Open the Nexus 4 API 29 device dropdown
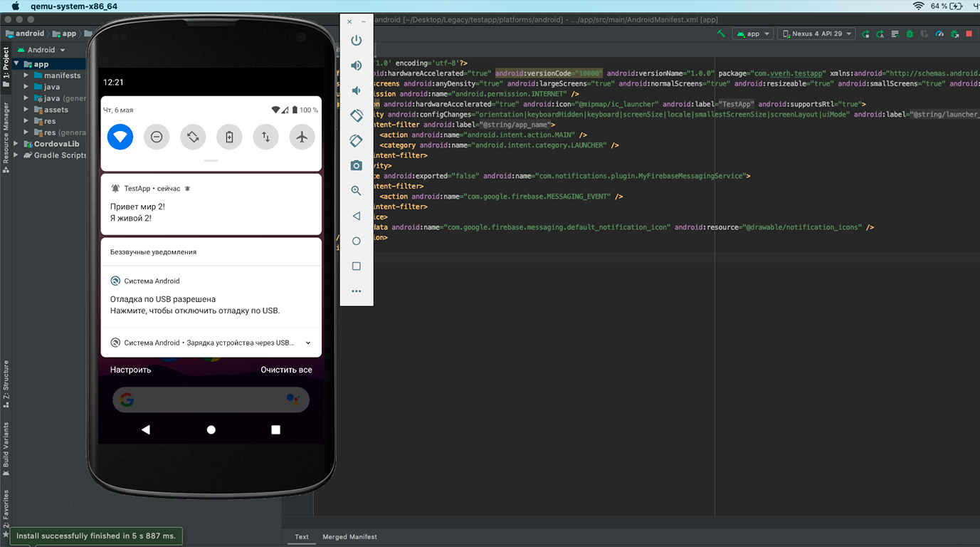The image size is (980, 547). 816,33
